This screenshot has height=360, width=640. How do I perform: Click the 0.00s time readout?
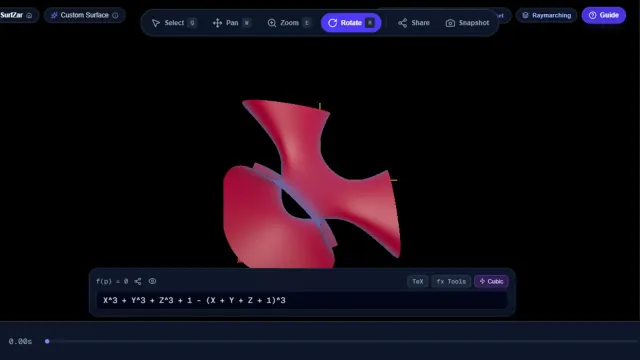(x=20, y=342)
